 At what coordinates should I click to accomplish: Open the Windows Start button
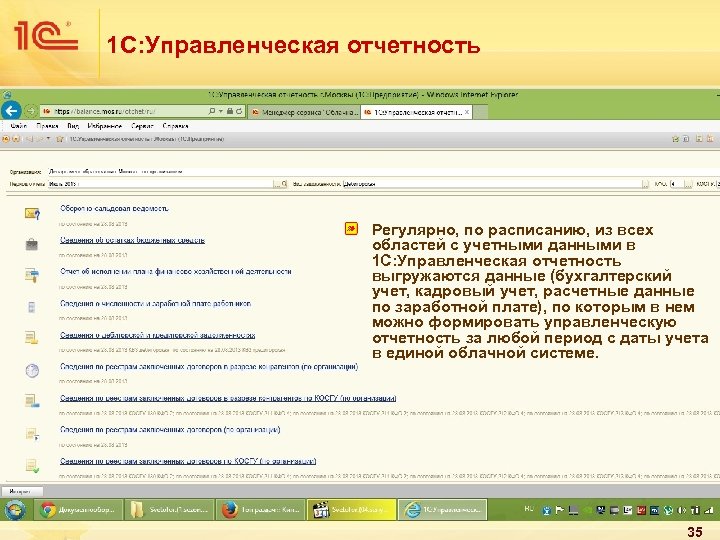click(x=16, y=510)
